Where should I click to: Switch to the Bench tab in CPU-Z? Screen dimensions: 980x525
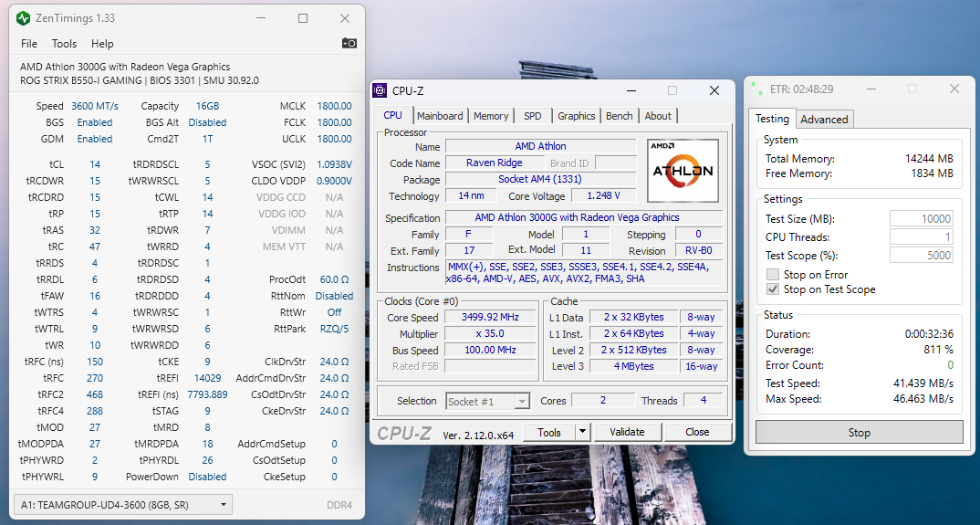click(x=619, y=116)
